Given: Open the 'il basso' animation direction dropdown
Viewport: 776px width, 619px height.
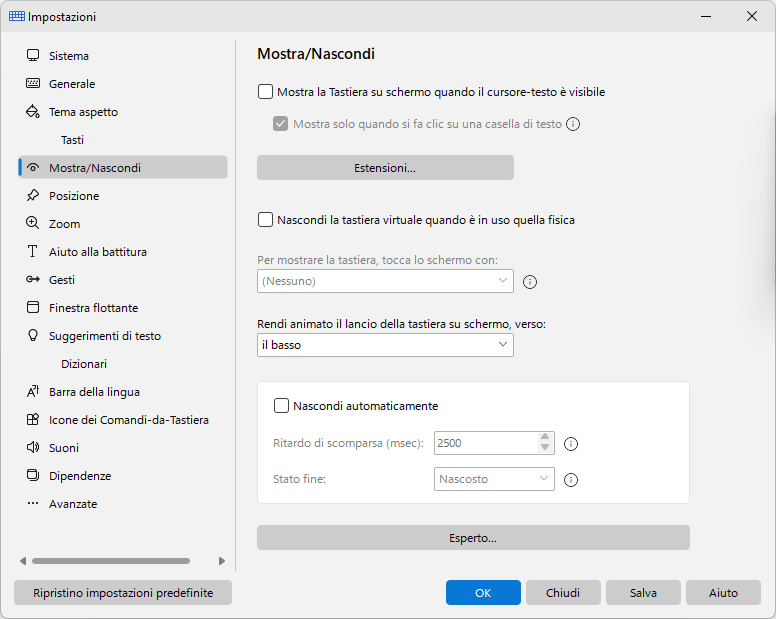Looking at the screenshot, I should (385, 345).
